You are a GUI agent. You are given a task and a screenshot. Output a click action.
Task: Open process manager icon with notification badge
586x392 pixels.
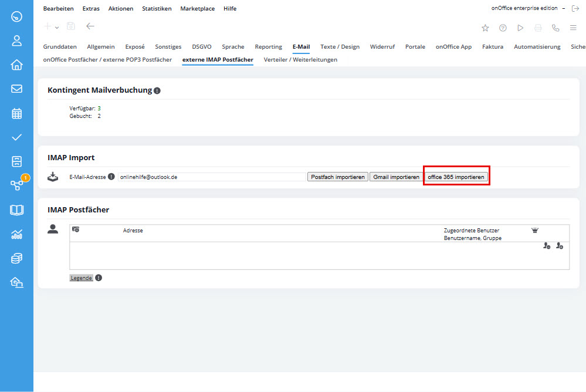click(16, 185)
